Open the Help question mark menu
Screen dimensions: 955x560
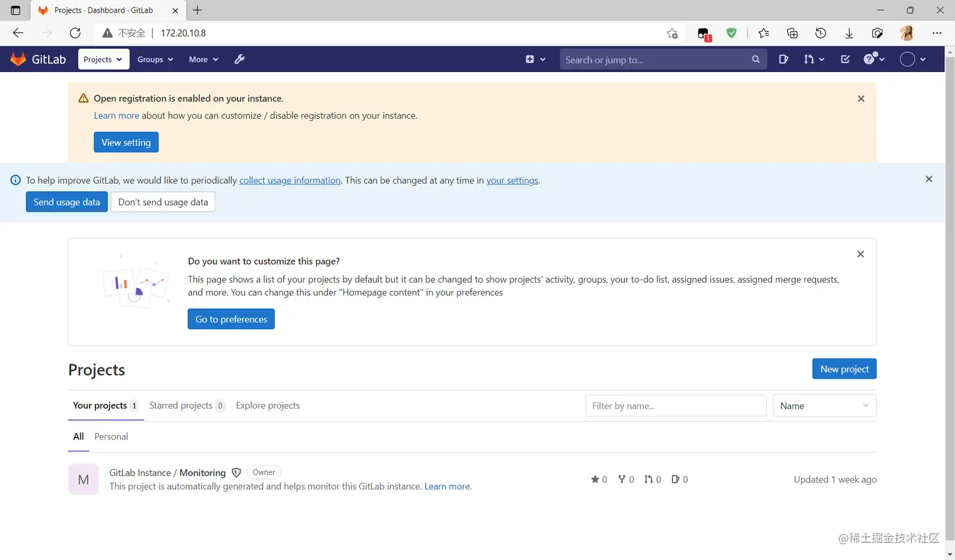[874, 59]
